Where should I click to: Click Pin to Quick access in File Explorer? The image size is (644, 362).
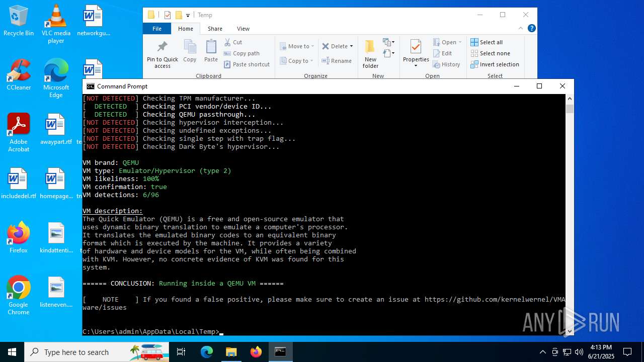(163, 54)
